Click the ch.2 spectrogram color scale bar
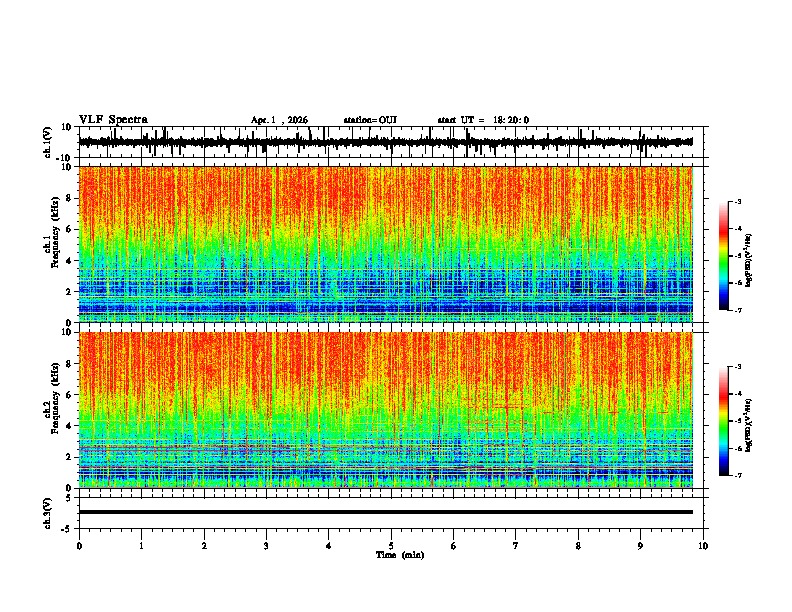 click(724, 421)
